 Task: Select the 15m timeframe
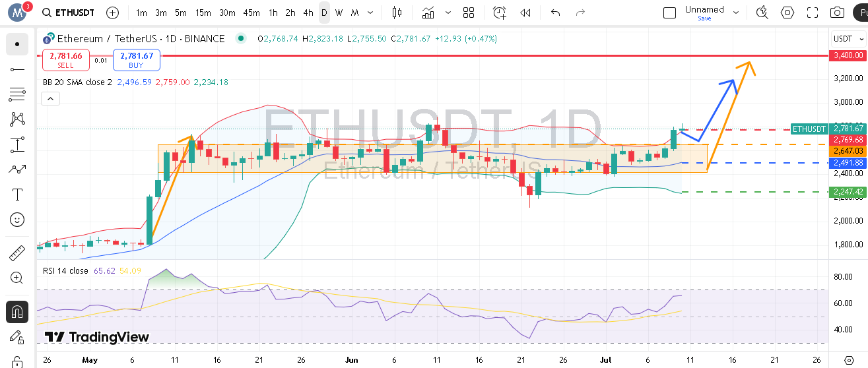click(203, 13)
